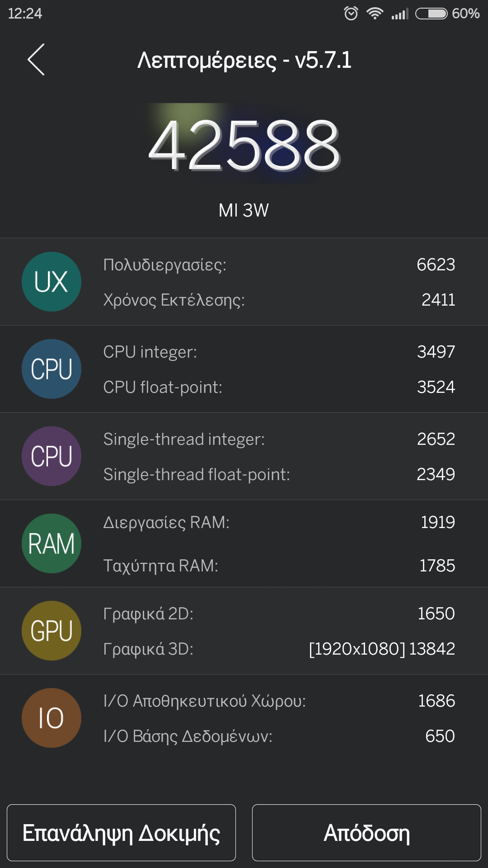Image resolution: width=488 pixels, height=868 pixels.
Task: Select the CPU integer score row
Action: coord(279,352)
